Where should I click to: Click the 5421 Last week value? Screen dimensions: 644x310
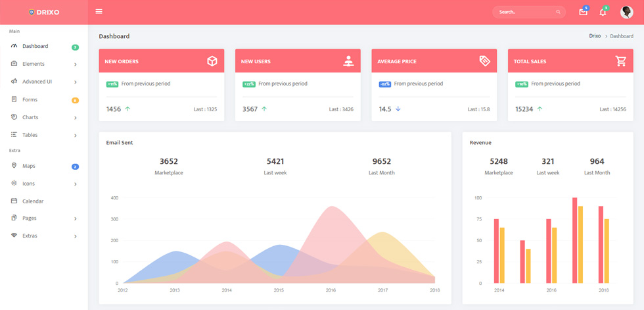point(275,161)
